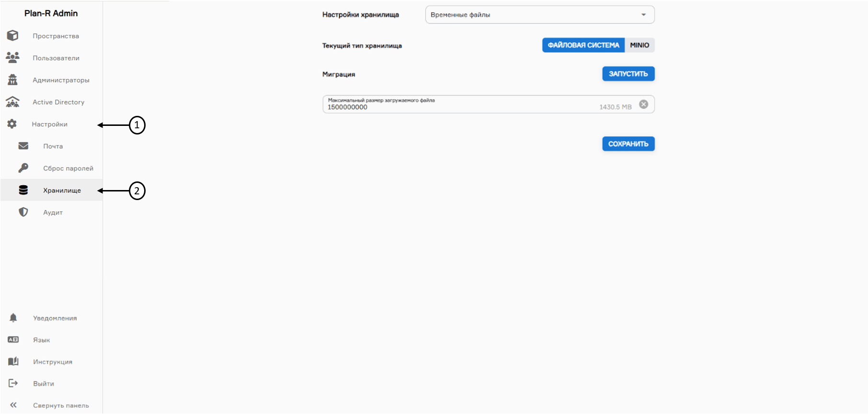This screenshot has width=868, height=415.
Task: Click the Администраторы icon in sidebar
Action: tap(12, 80)
